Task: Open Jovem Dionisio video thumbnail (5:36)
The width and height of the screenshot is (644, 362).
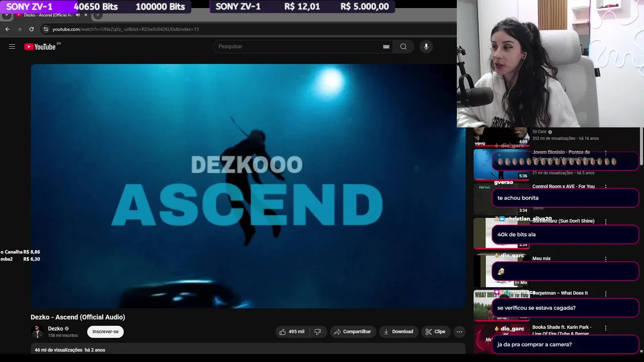Action: click(x=502, y=165)
